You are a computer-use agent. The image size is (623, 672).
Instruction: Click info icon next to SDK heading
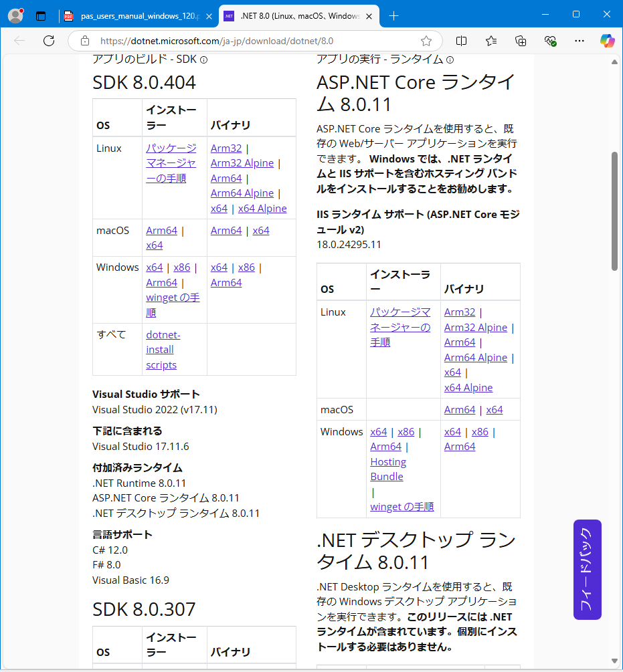204,60
